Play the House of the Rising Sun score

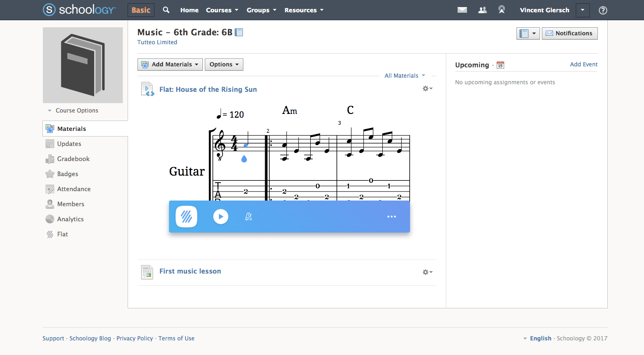(x=220, y=217)
